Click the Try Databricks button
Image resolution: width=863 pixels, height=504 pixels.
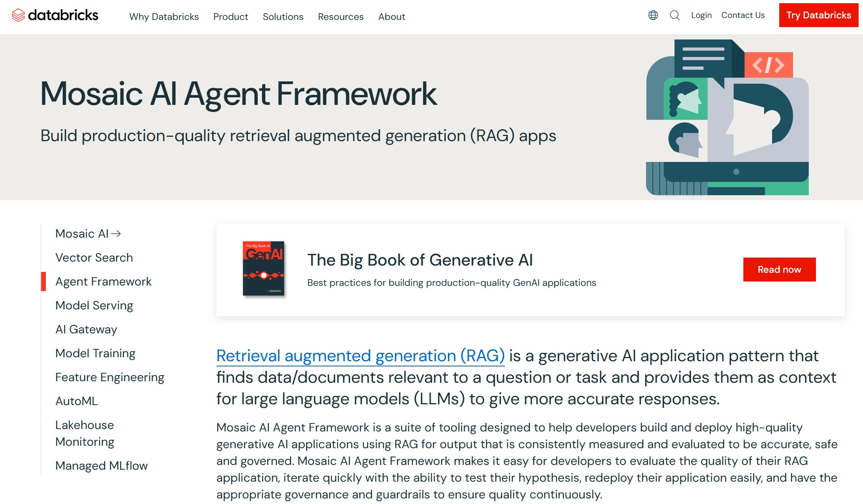pyautogui.click(x=818, y=15)
